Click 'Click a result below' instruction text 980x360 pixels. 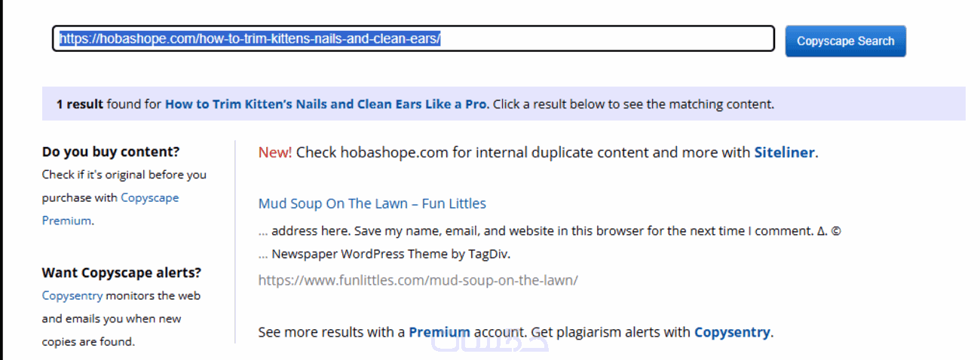(x=633, y=104)
